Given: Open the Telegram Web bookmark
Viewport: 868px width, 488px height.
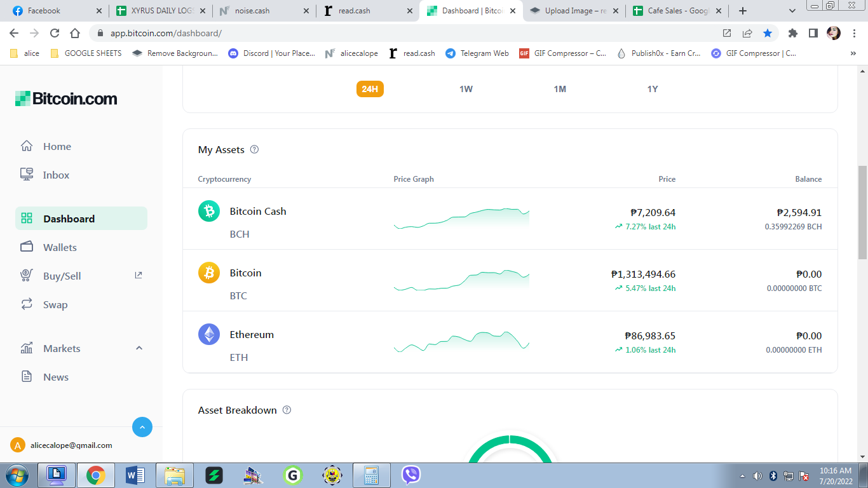Looking at the screenshot, I should [x=477, y=53].
